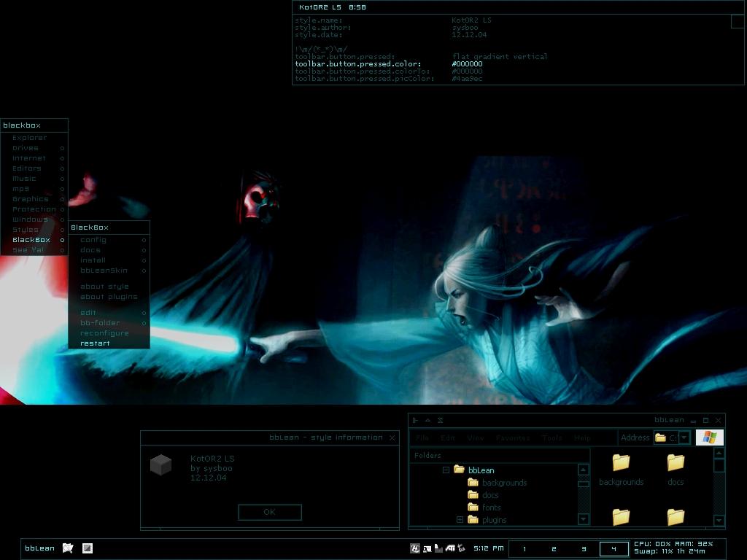The width and height of the screenshot is (747, 560).
Task: Open the docs folder icon in the file pane
Action: 676,462
